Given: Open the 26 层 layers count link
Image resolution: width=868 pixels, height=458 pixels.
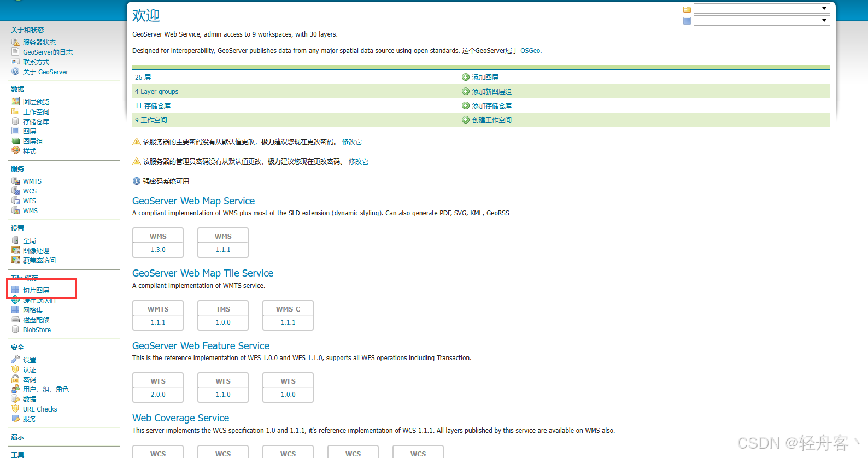Looking at the screenshot, I should tap(143, 78).
